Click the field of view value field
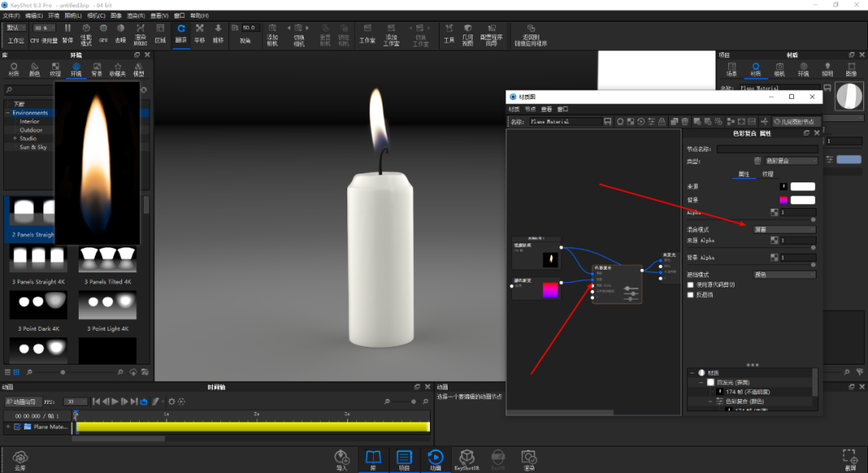868x473 pixels. click(x=250, y=27)
